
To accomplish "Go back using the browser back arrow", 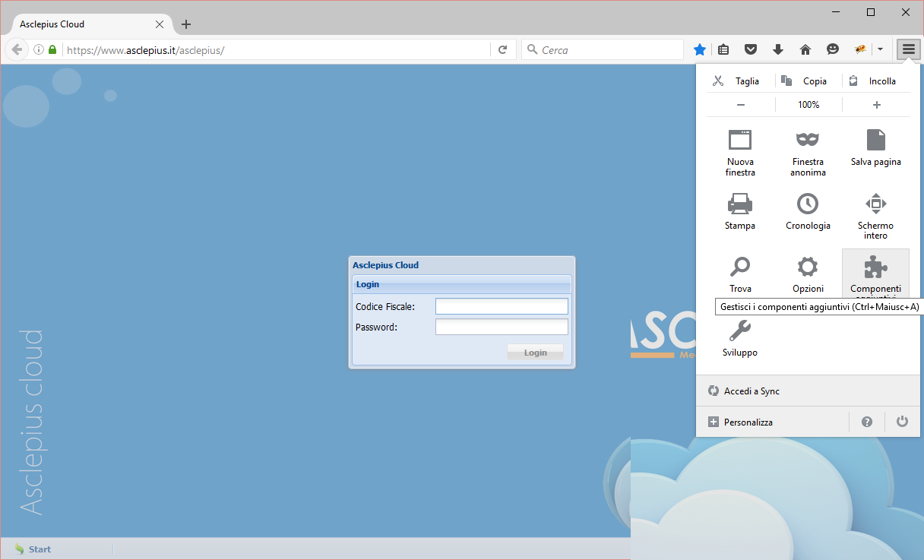I will (17, 49).
